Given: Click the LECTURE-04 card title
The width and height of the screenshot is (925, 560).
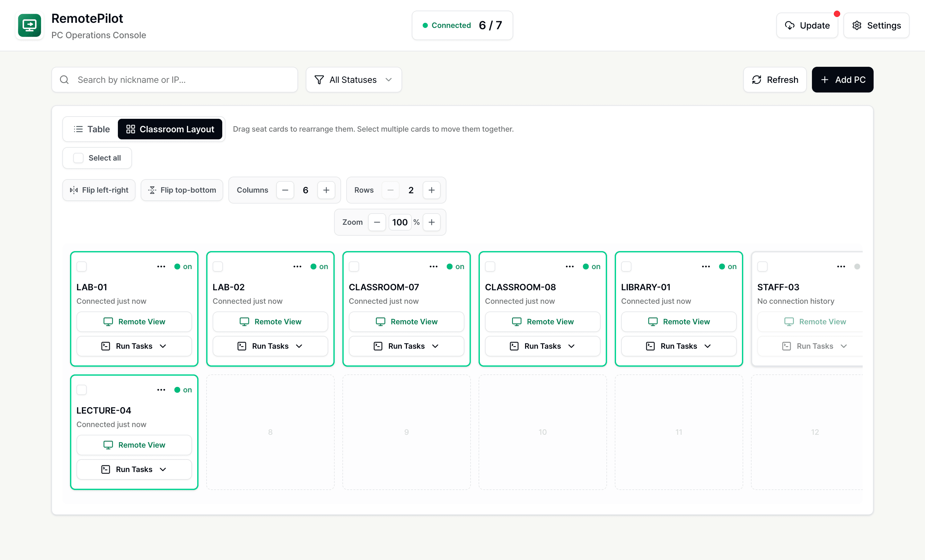Looking at the screenshot, I should coord(104,411).
